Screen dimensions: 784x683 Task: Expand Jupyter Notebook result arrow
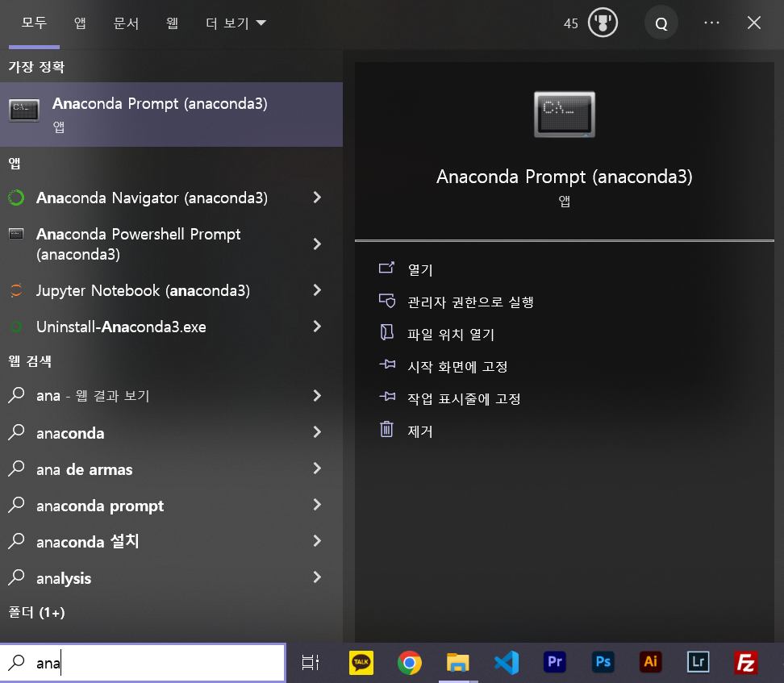coord(317,290)
